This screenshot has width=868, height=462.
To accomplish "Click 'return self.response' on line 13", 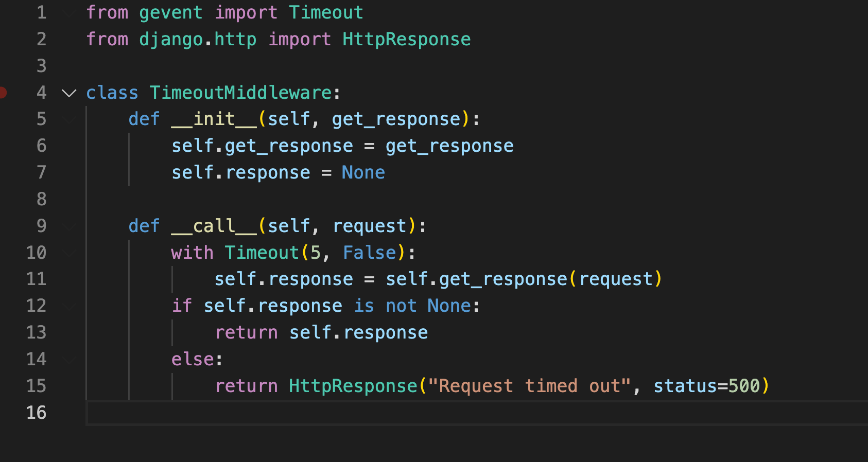I will [x=321, y=332].
